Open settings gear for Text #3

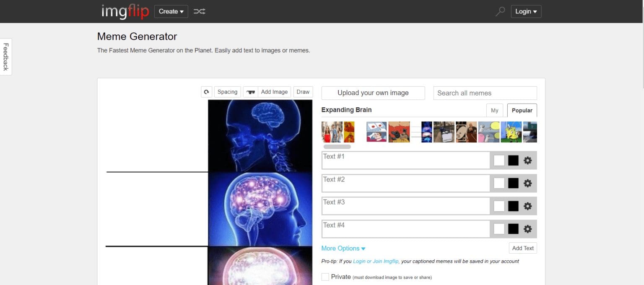tap(527, 206)
